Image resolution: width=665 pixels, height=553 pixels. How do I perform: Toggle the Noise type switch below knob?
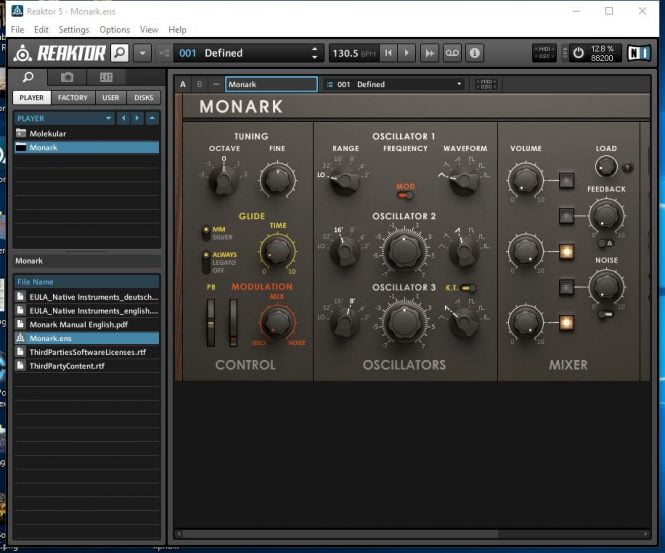coord(606,314)
